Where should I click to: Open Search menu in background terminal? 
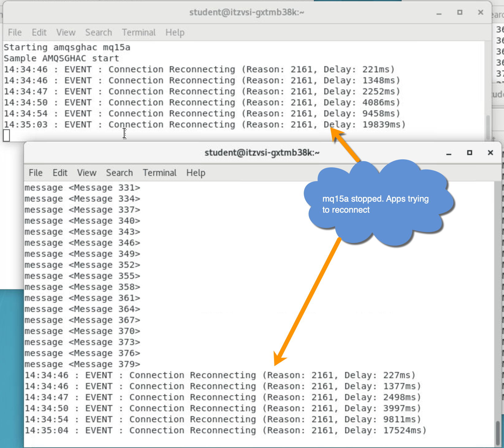(98, 32)
